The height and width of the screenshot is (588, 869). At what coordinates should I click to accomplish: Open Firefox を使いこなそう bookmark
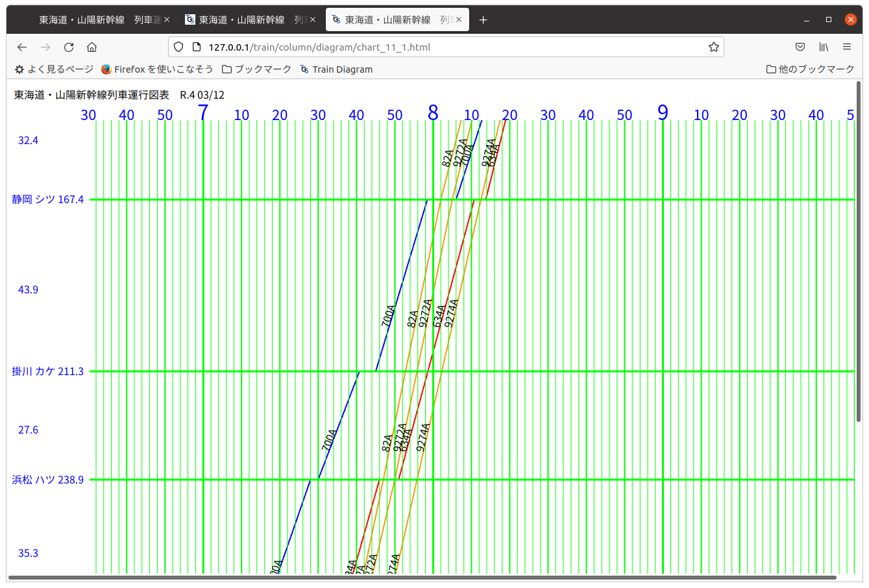(x=157, y=69)
